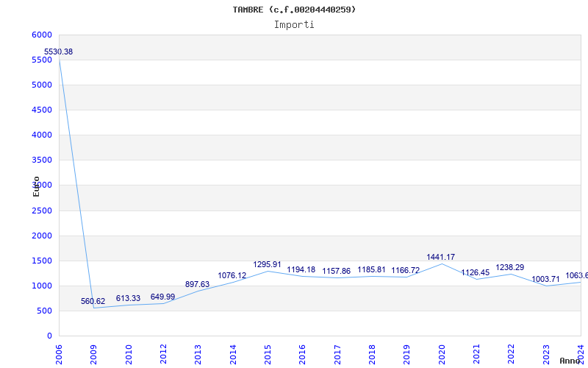Image resolution: width=588 pixels, height=368 pixels.
Task: Select the 1441.17 peak data label
Action: (x=440, y=257)
